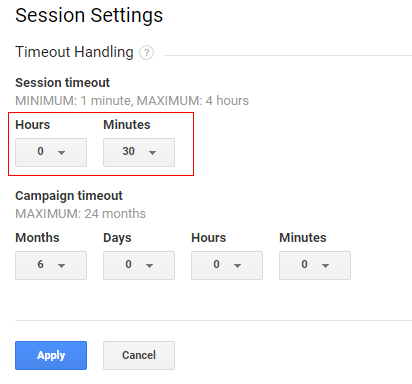Expand the Campaign timeout Days dropdown
The image size is (412, 384).
pos(139,265)
